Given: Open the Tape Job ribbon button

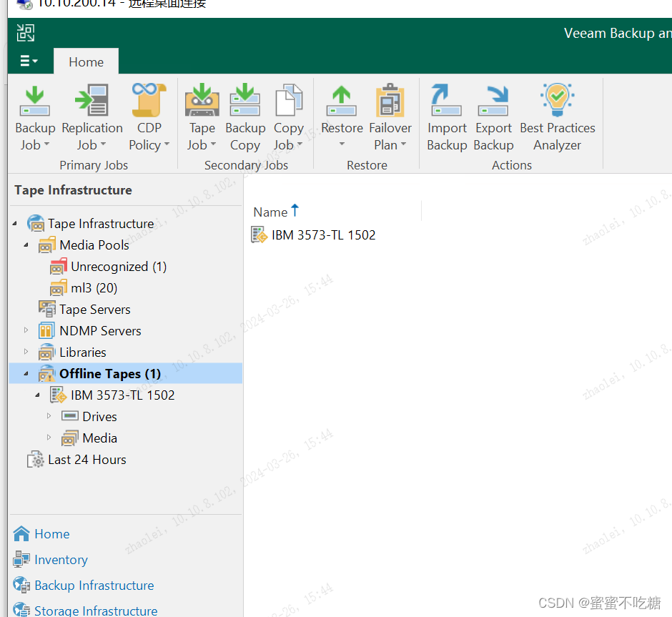Looking at the screenshot, I should [202, 117].
